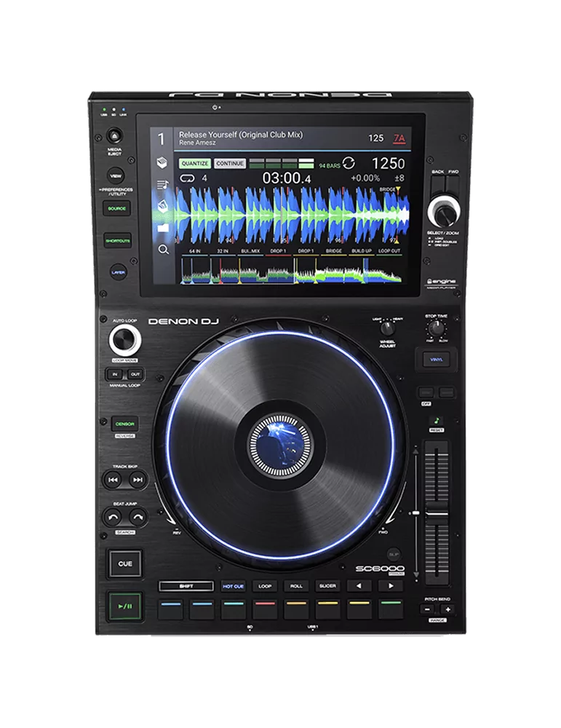561x728 pixels.
Task: Tap the 1250 BPM readout
Action: point(388,163)
